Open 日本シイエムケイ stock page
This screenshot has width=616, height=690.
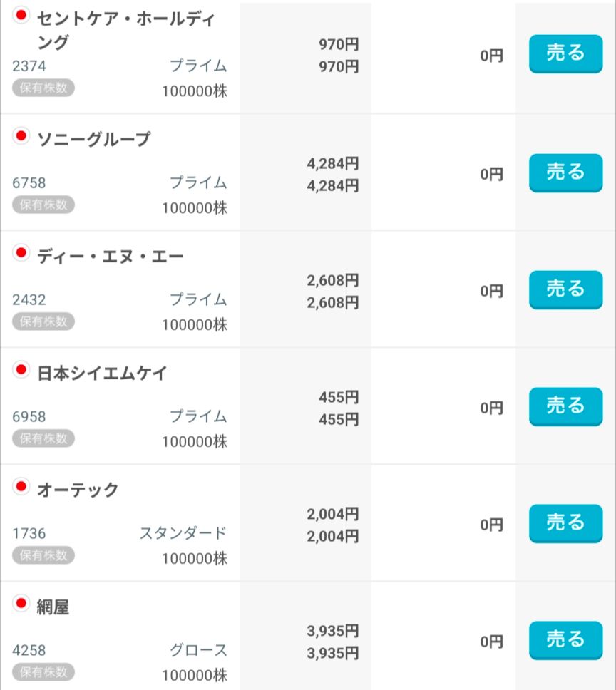tap(102, 374)
